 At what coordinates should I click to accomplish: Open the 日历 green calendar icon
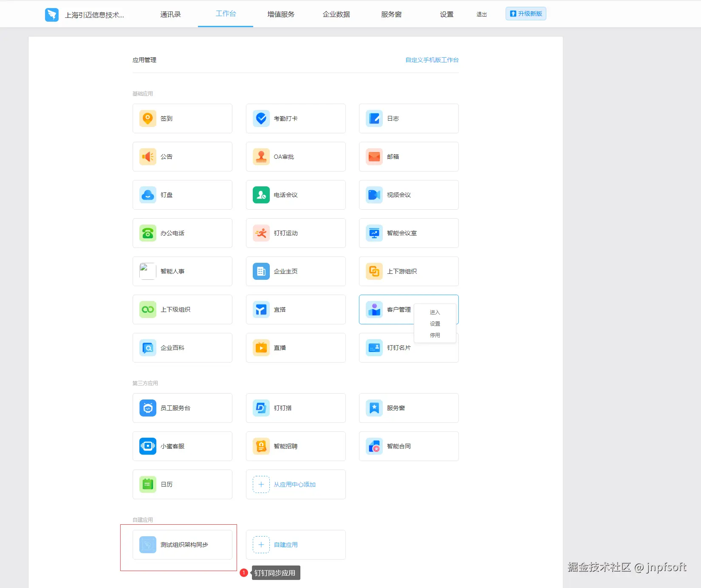tap(148, 484)
